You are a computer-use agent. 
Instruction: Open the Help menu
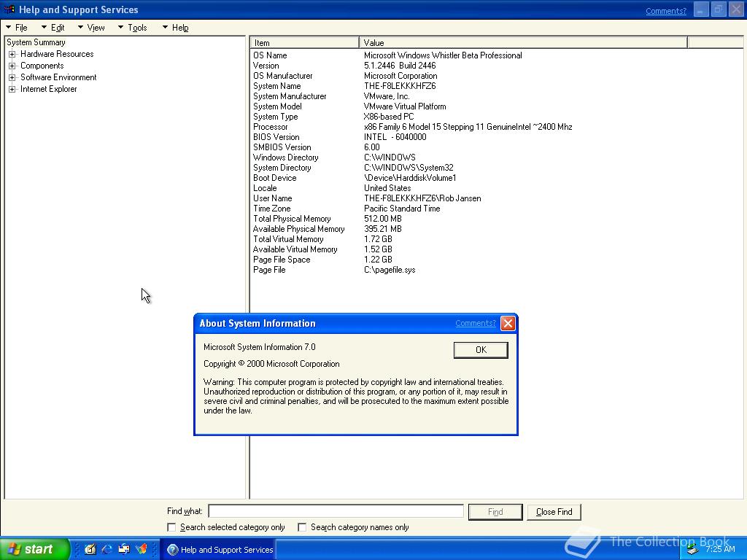pyautogui.click(x=175, y=28)
